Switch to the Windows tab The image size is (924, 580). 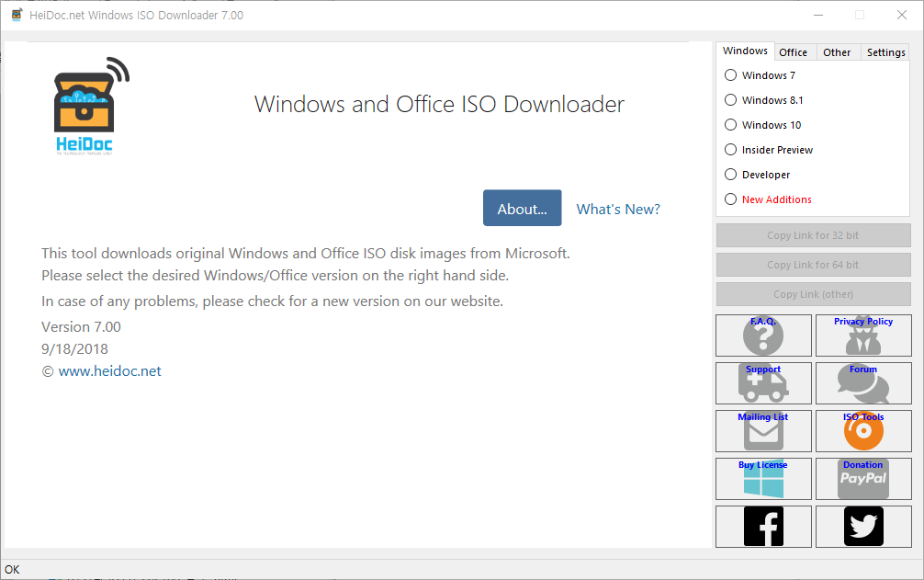[x=745, y=51]
